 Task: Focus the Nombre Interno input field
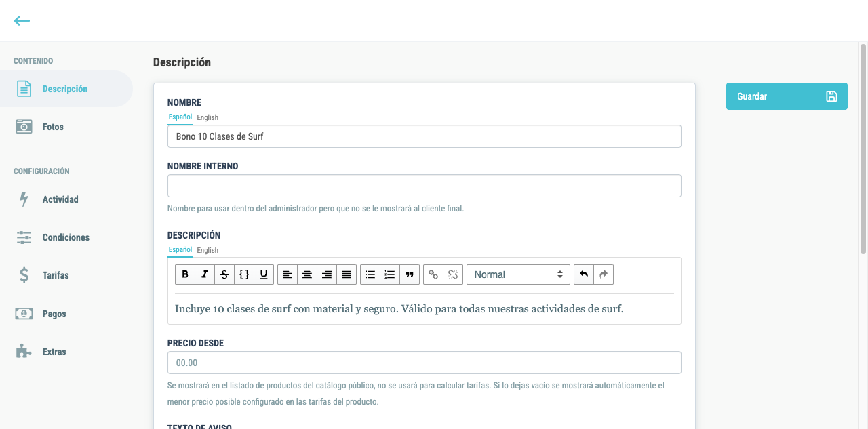click(x=425, y=186)
